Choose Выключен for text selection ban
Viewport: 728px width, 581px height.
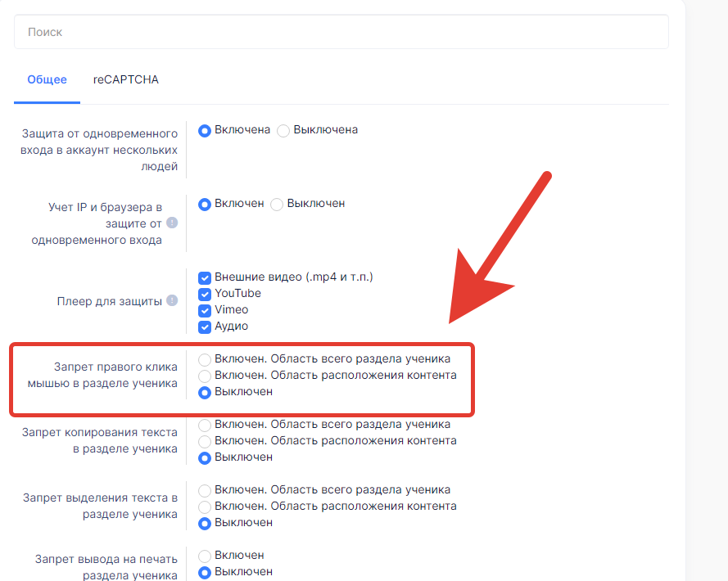coord(205,524)
